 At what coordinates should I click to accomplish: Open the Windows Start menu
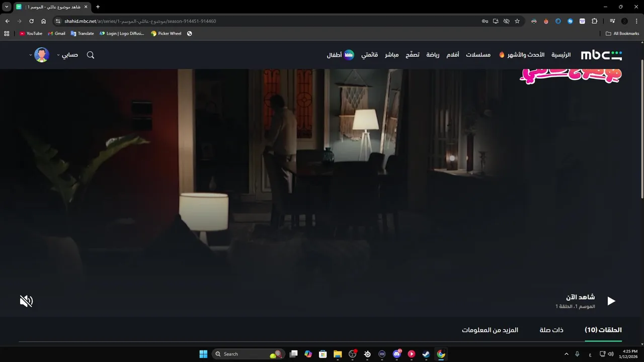tap(203, 354)
